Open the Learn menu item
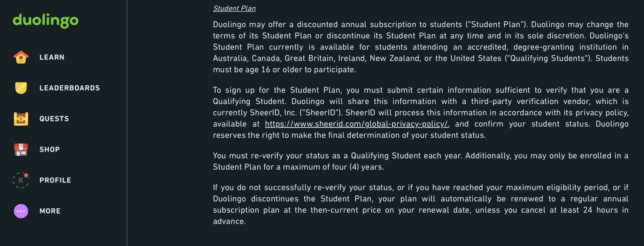The height and width of the screenshot is (246, 644). (x=52, y=57)
